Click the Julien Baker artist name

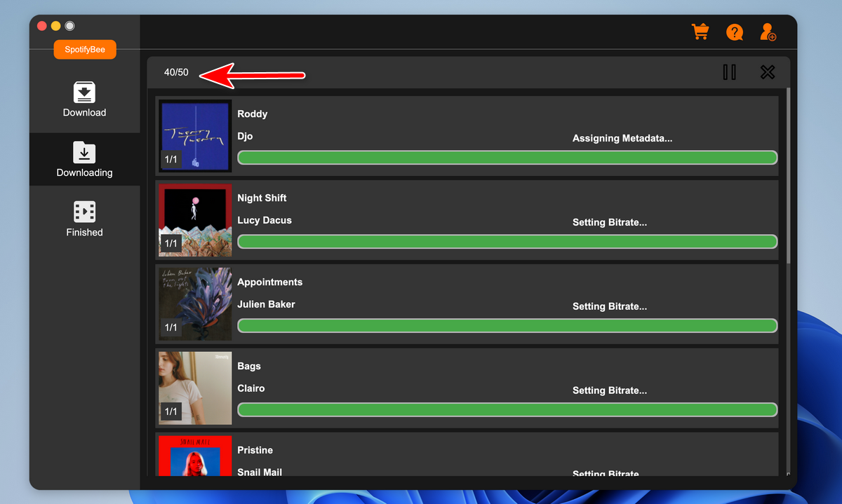(266, 304)
